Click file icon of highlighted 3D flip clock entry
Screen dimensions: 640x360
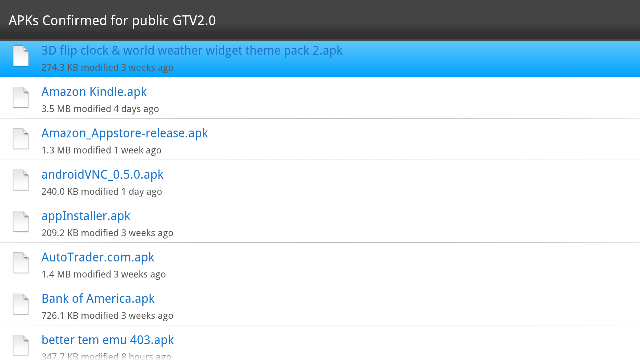(x=21, y=56)
